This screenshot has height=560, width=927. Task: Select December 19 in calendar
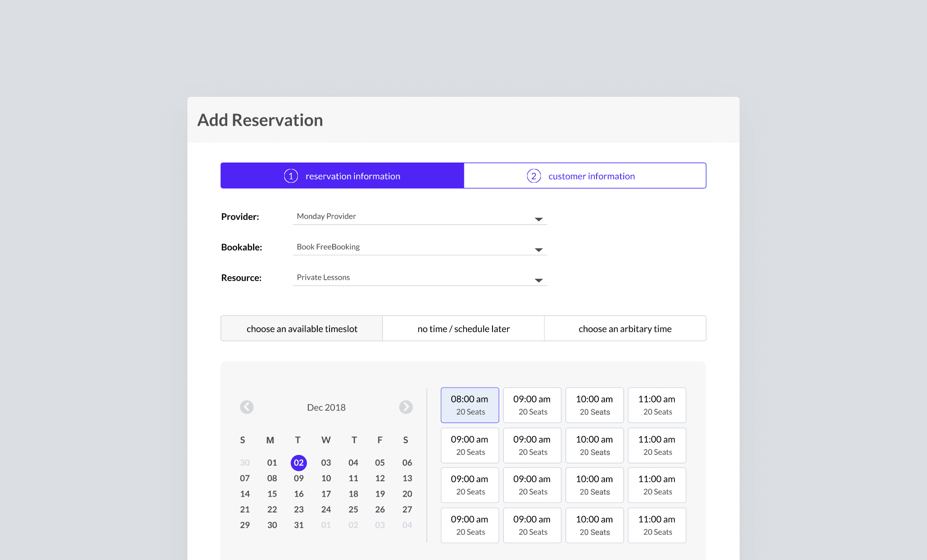(380, 494)
